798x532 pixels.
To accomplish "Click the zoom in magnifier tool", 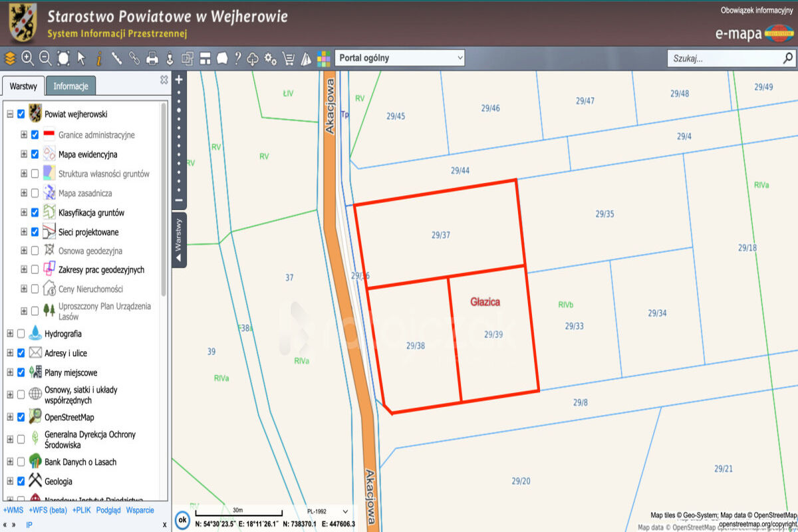I will pyautogui.click(x=27, y=59).
